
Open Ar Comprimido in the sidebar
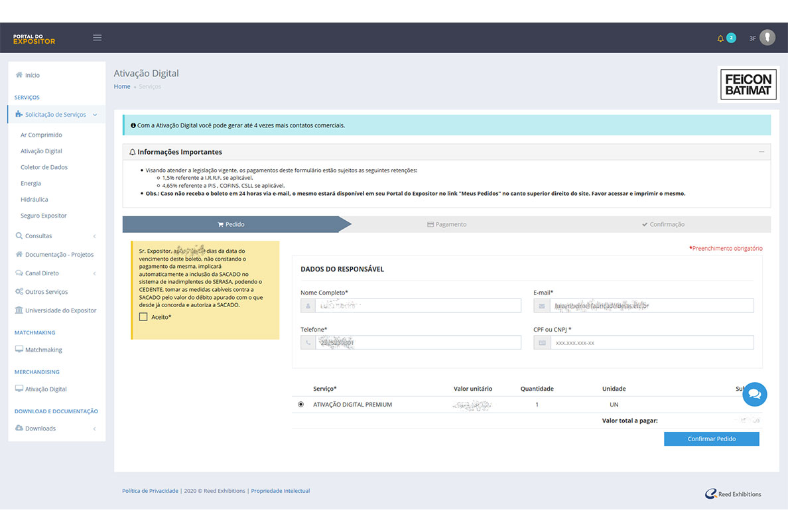pyautogui.click(x=41, y=135)
